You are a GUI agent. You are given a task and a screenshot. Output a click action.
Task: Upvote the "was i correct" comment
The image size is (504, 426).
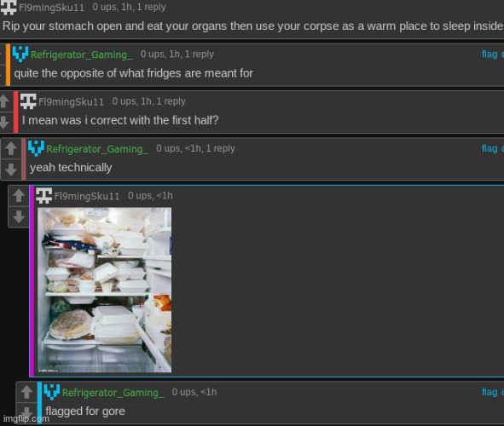4,101
